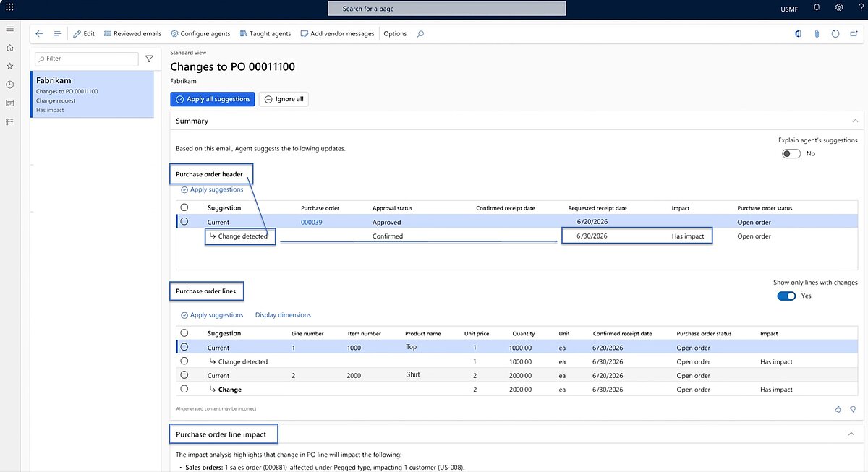Select Change detected row for item Top
Image resolution: width=868 pixels, height=472 pixels.
[184, 361]
